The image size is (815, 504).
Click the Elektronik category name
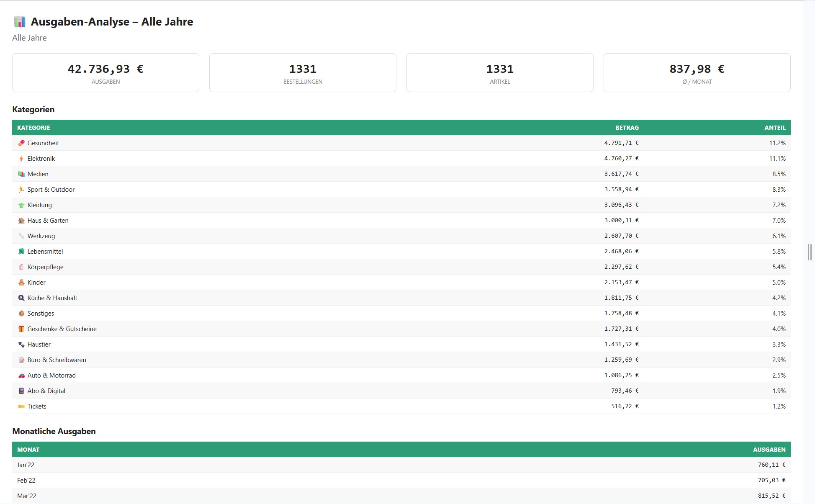point(41,159)
